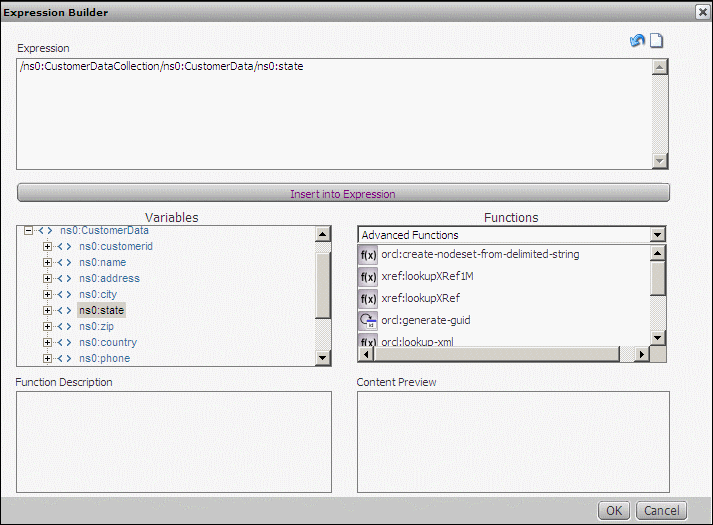The width and height of the screenshot is (713, 525).
Task: Close the Expression Builder dialog
Action: pyautogui.click(x=703, y=12)
